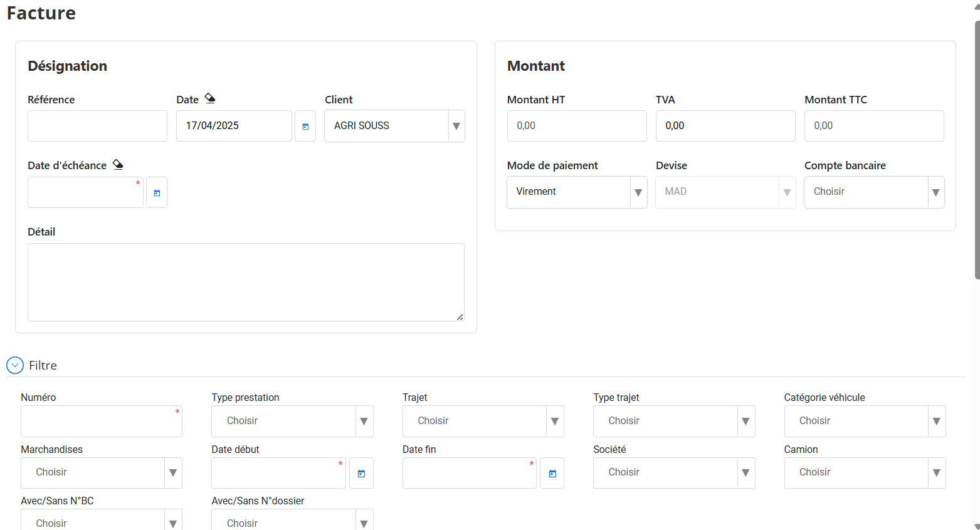This screenshot has width=980, height=530.
Task: Expand the Société dropdown
Action: pyautogui.click(x=674, y=472)
